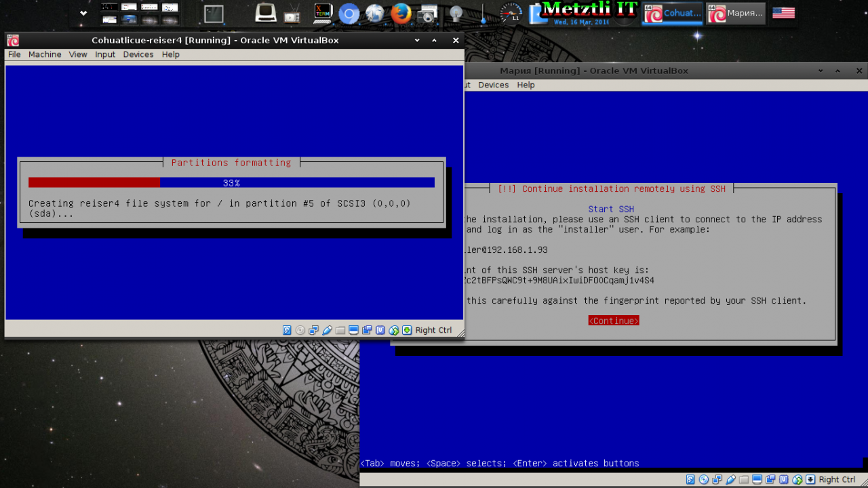
Task: Open Cohuatlicue window's title bar dropdown arrow
Action: click(x=417, y=40)
